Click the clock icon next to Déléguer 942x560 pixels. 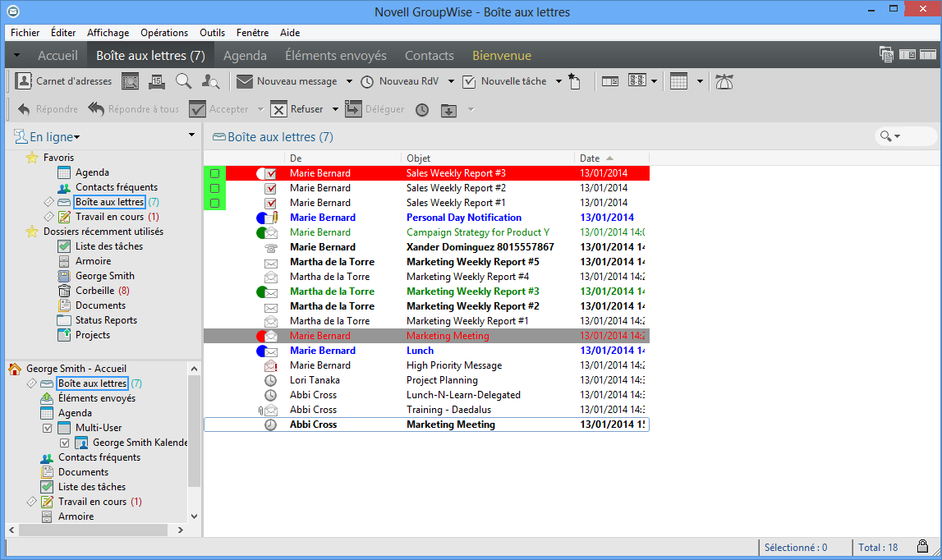pyautogui.click(x=422, y=110)
